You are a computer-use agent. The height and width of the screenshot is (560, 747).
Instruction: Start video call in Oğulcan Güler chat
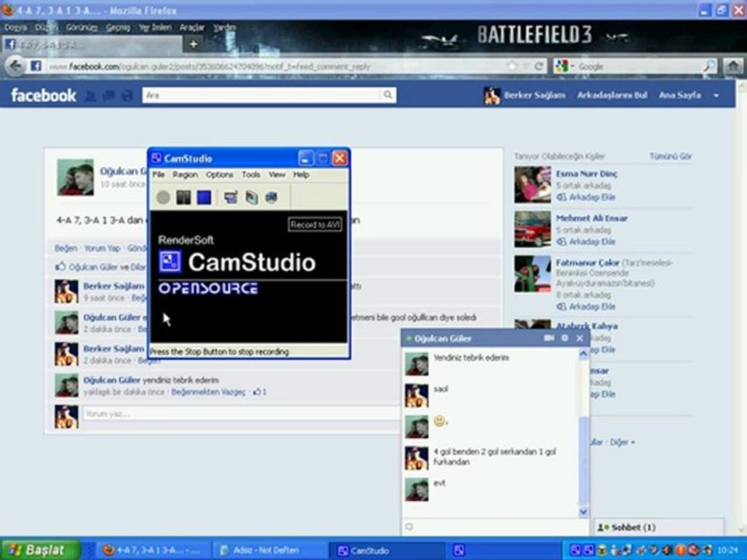549,338
